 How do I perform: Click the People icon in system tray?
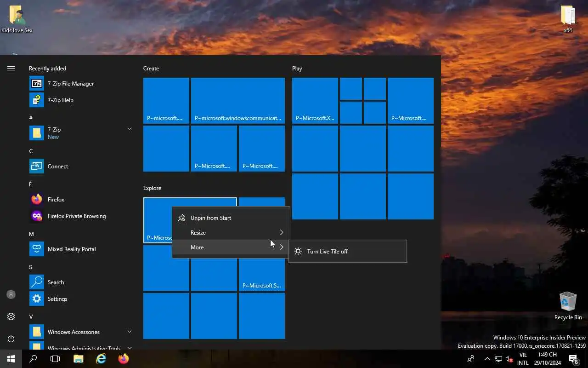[471, 359]
